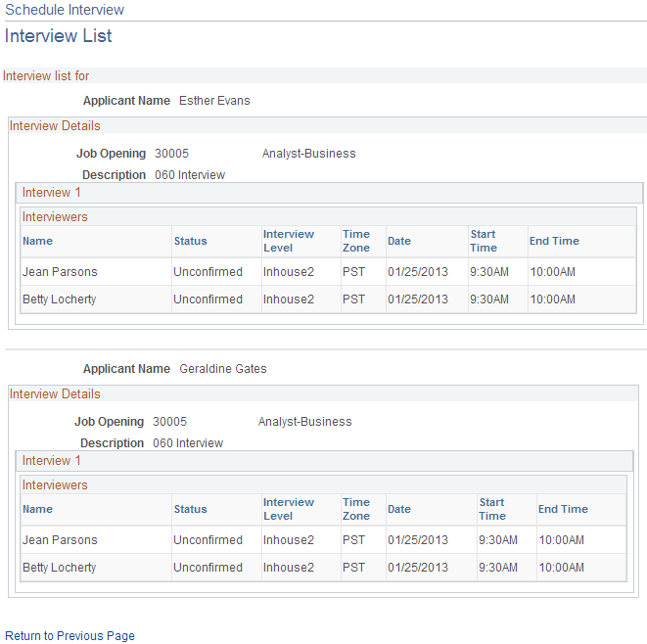Click Start Time header in first interviewers table

484,241
